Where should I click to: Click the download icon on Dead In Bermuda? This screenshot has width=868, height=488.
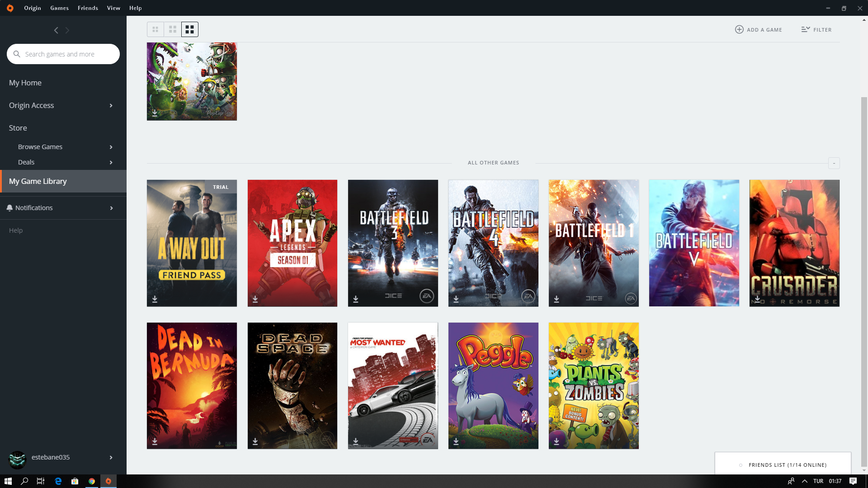point(155,441)
